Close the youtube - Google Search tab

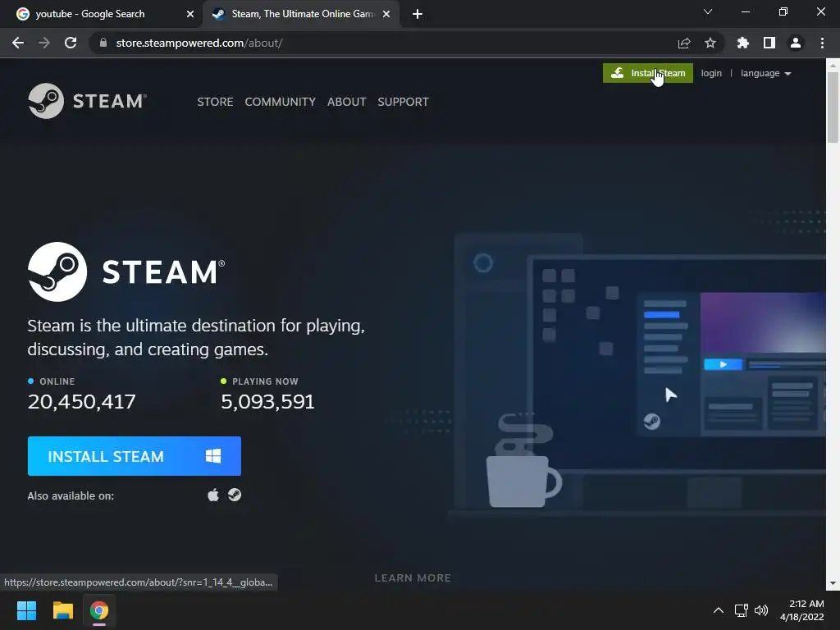[x=190, y=14]
